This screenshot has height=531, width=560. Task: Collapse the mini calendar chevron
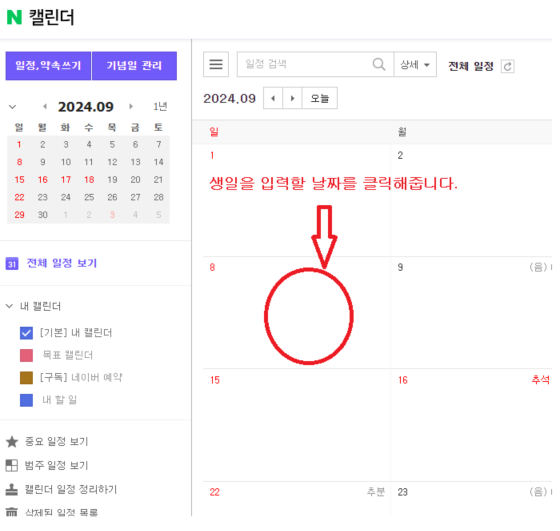pyautogui.click(x=12, y=107)
